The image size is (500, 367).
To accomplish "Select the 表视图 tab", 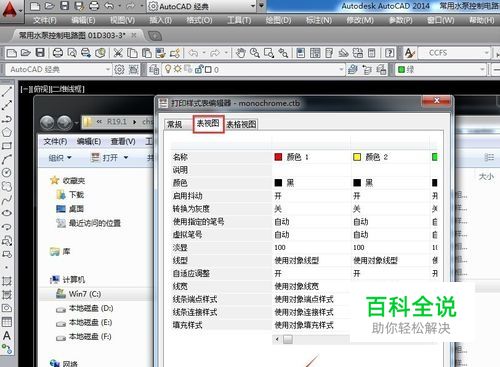I will pyautogui.click(x=208, y=123).
